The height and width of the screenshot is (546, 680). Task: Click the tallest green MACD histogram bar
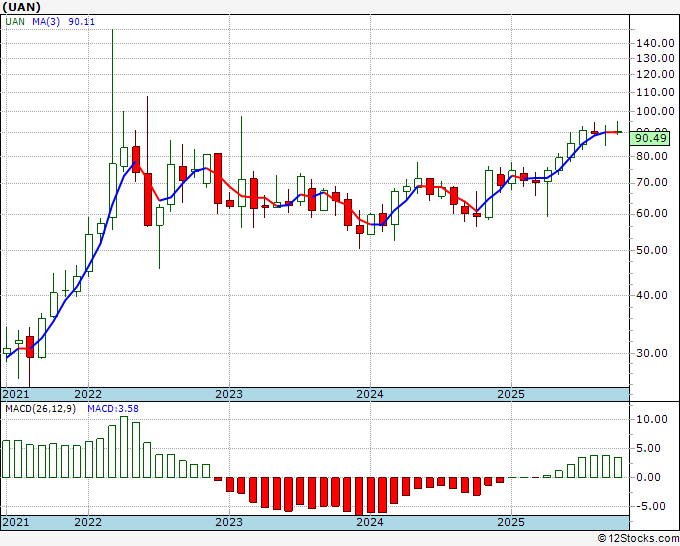pyautogui.click(x=124, y=446)
